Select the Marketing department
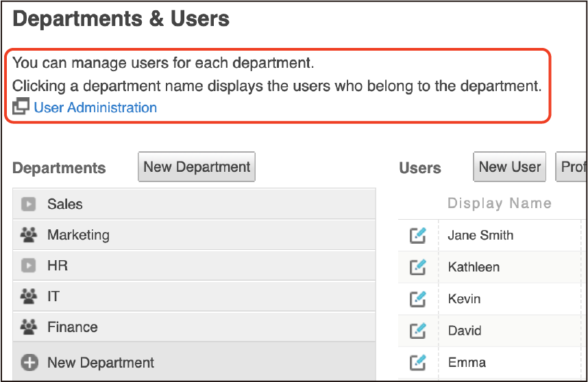The height and width of the screenshot is (382, 588). tap(78, 235)
